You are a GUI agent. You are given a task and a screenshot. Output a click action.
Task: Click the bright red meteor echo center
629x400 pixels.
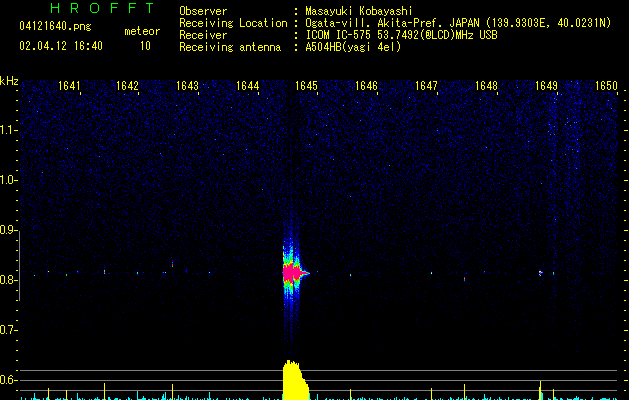click(x=291, y=272)
